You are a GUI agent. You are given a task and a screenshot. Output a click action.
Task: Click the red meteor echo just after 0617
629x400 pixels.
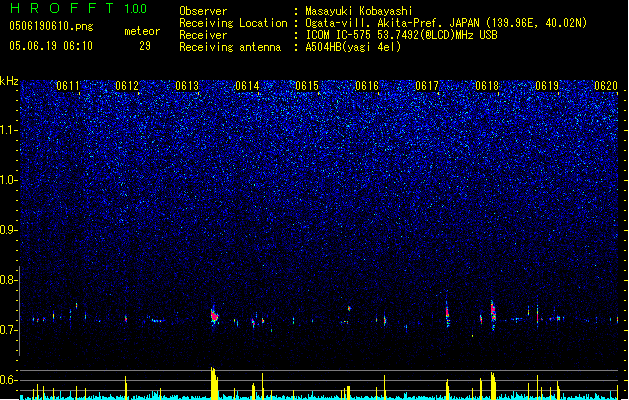coord(447,312)
